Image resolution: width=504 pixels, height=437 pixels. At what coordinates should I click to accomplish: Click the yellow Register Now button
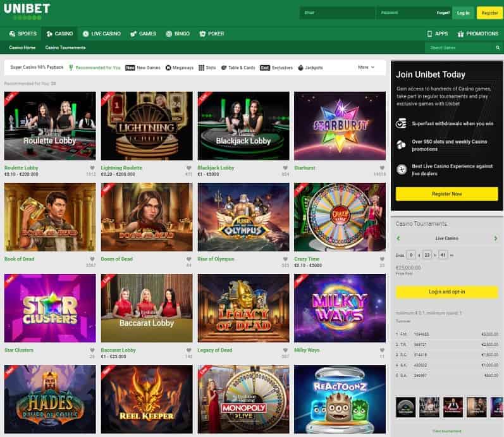point(446,194)
